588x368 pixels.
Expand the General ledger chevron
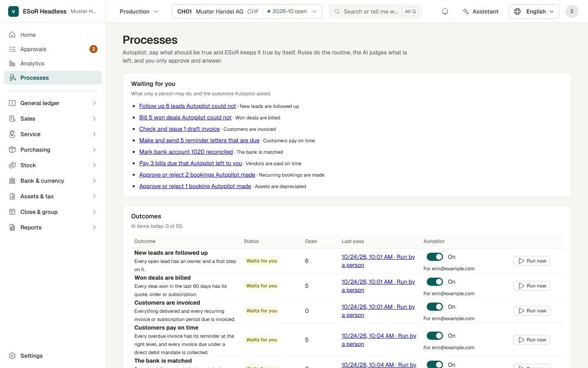tap(94, 103)
